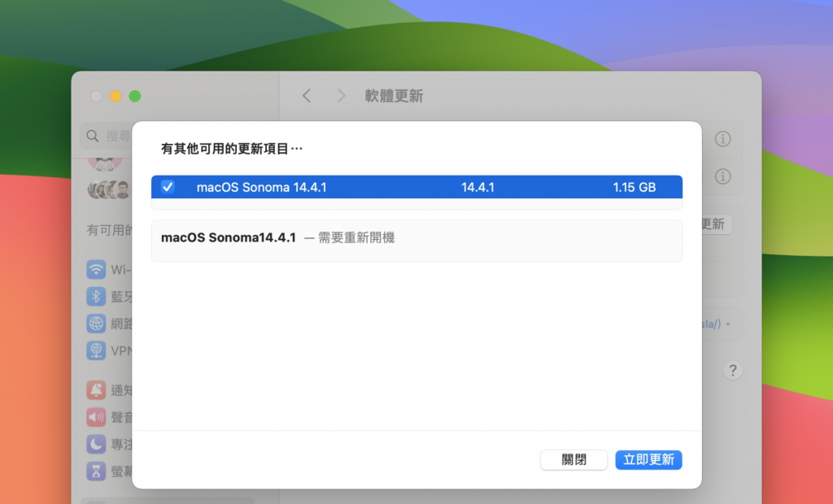Click the partially hidden 更新 button behind dialog
This screenshot has height=504, width=833.
(x=717, y=224)
